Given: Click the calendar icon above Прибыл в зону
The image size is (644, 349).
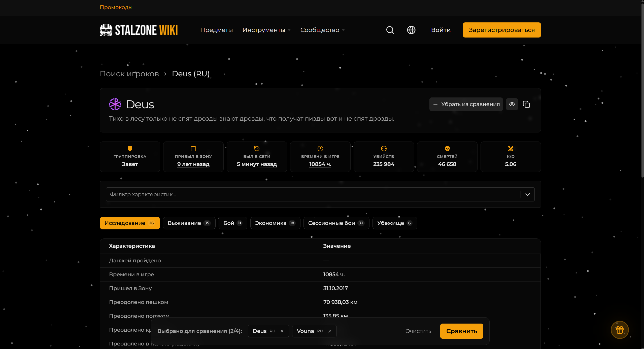Looking at the screenshot, I should click(x=193, y=149).
